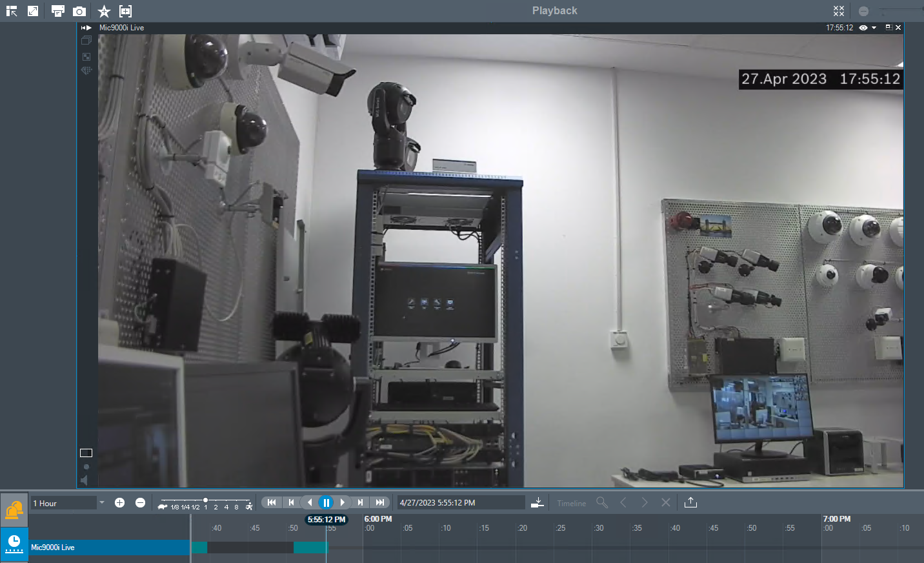Screen dimensions: 924x563
Task: Select the timeline clock tab in the sidebar
Action: (x=14, y=544)
